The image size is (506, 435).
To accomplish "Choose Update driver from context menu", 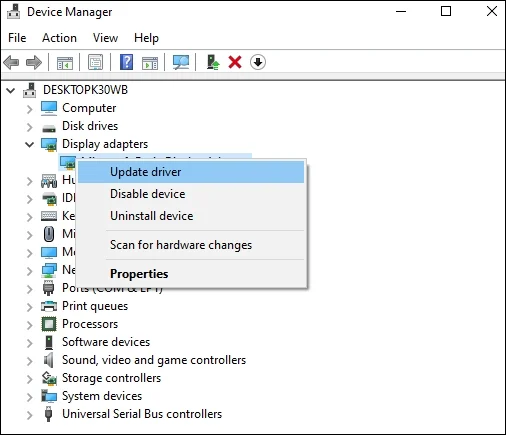I will (191, 172).
